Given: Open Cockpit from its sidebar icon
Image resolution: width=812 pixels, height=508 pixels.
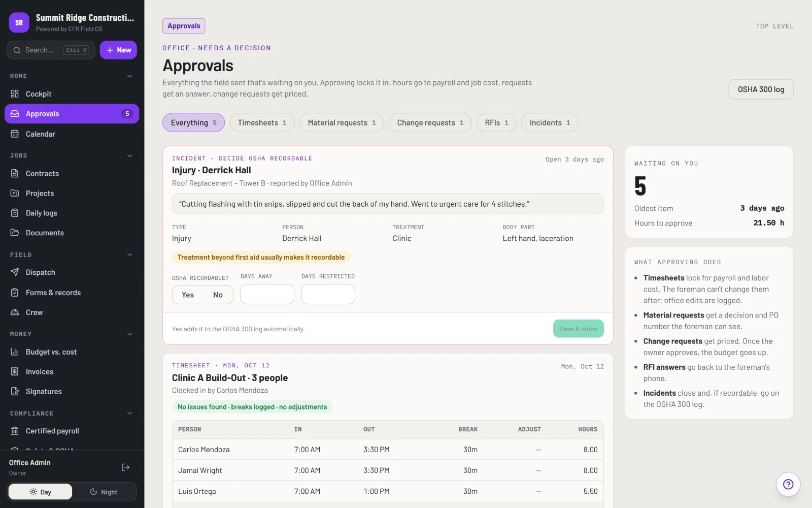Looking at the screenshot, I should (x=15, y=94).
